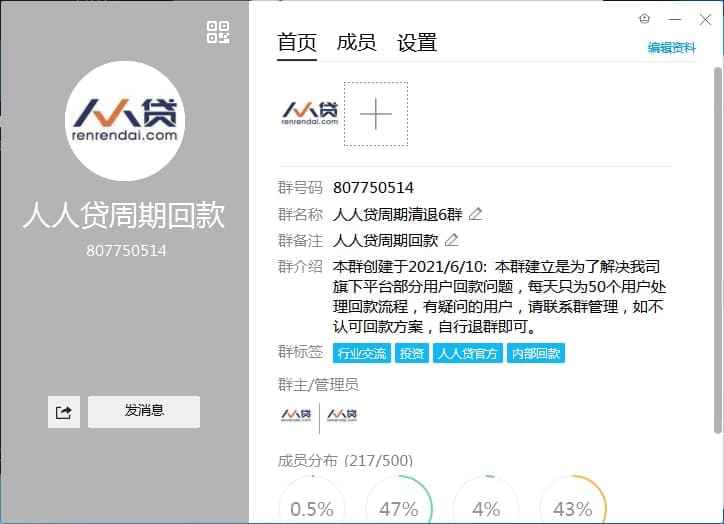Click the group introduction paragraph

coord(499,296)
